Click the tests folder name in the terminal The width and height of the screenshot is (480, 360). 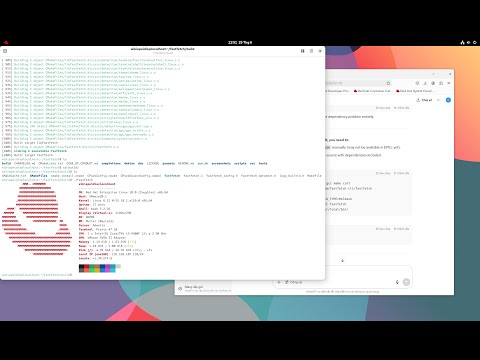[263, 163]
